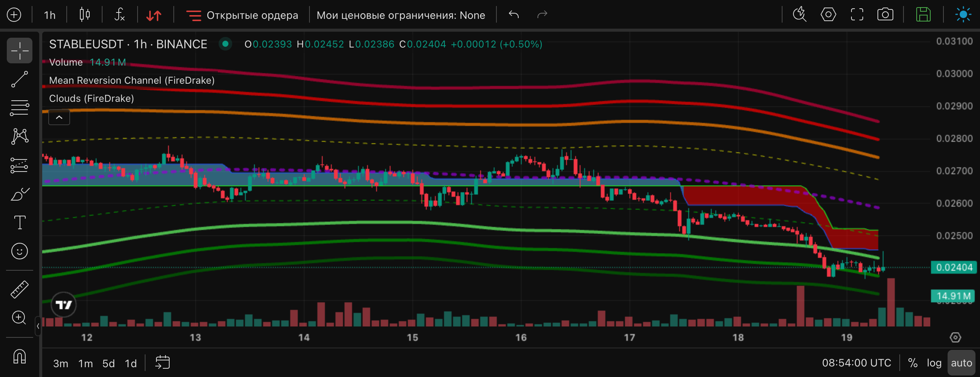Click Мои ценовые ограничения: None
Screen dimensions: 980x377
pos(401,15)
